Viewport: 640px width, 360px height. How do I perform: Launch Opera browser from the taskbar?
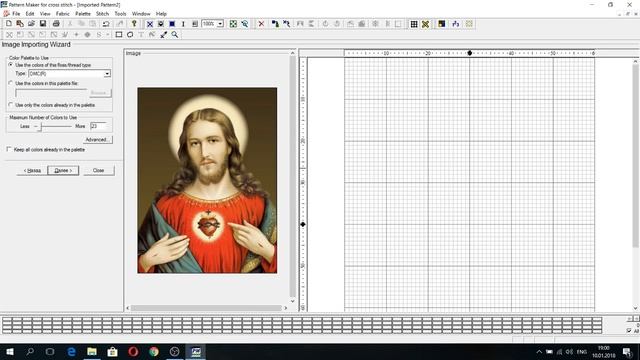pos(133,351)
